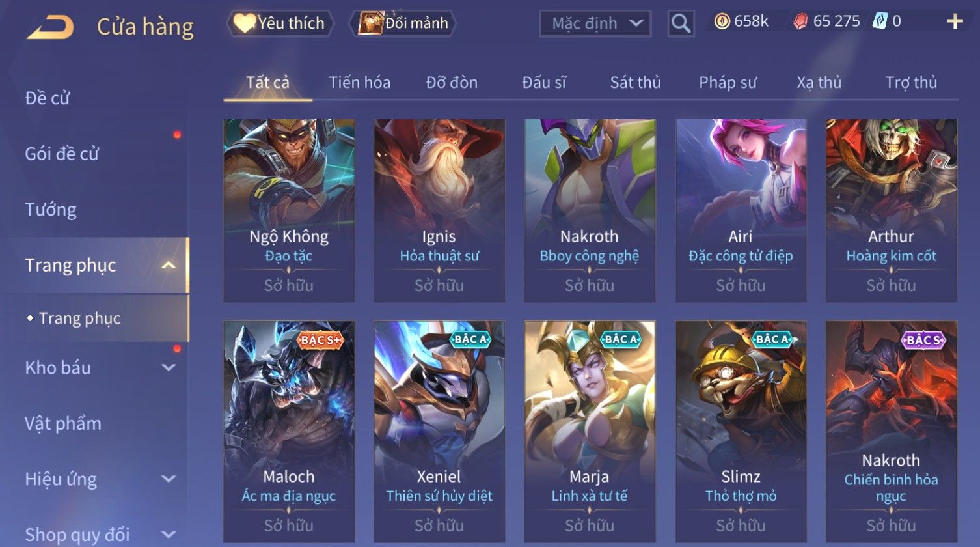Viewport: 980px width, 547px height.
Task: Switch to the Pháp sư tab
Action: coord(728,83)
